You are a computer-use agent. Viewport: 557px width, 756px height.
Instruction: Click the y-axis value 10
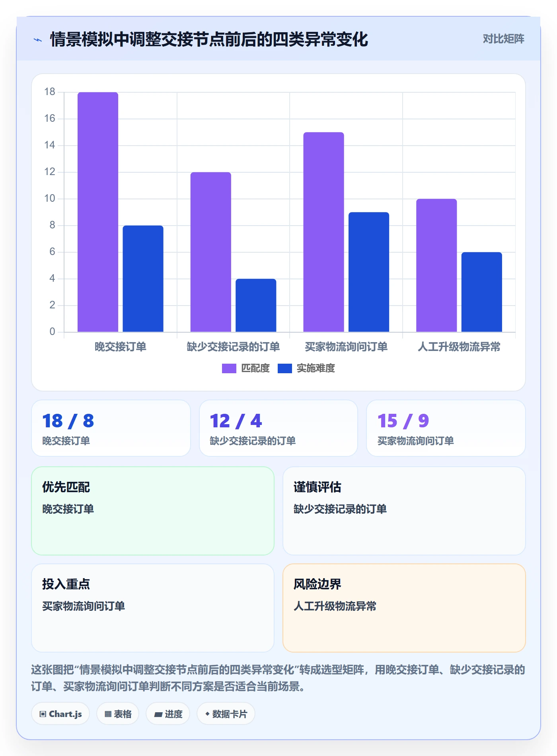(x=50, y=199)
